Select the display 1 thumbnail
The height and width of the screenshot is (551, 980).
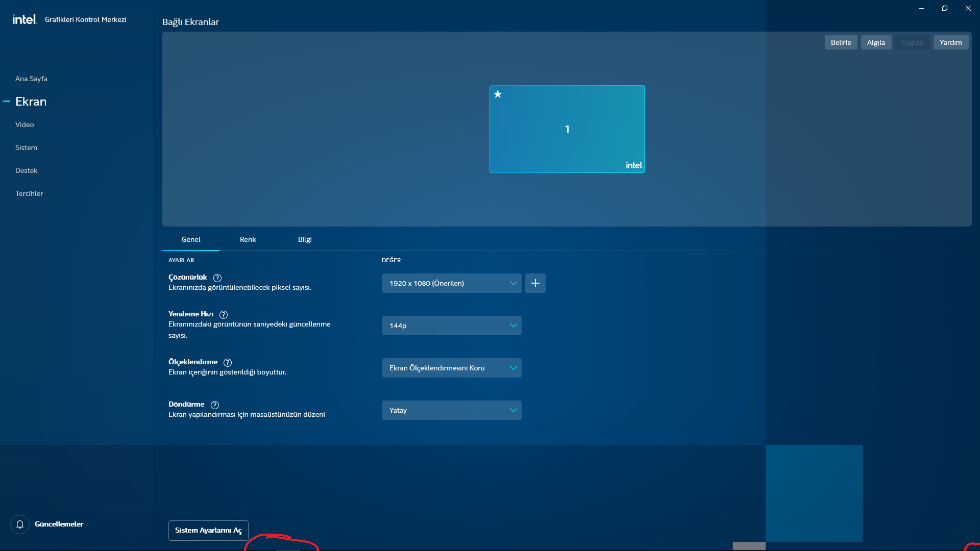(x=567, y=129)
